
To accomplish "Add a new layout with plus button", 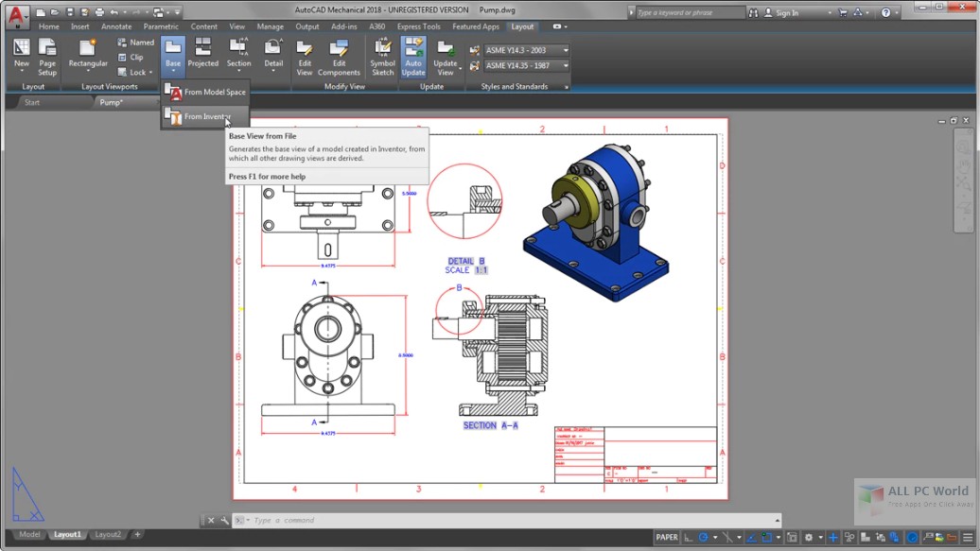I will (137, 534).
